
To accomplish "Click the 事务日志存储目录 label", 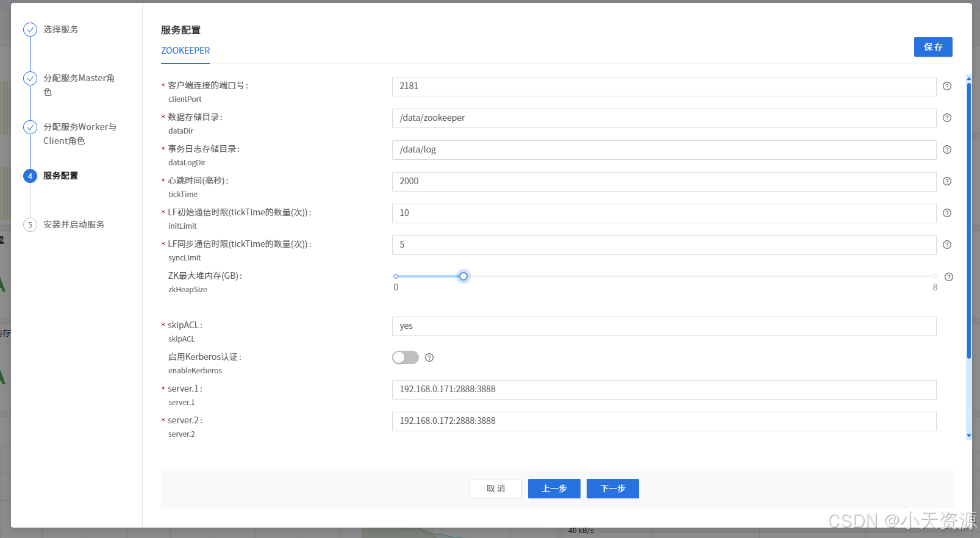I will pos(204,149).
